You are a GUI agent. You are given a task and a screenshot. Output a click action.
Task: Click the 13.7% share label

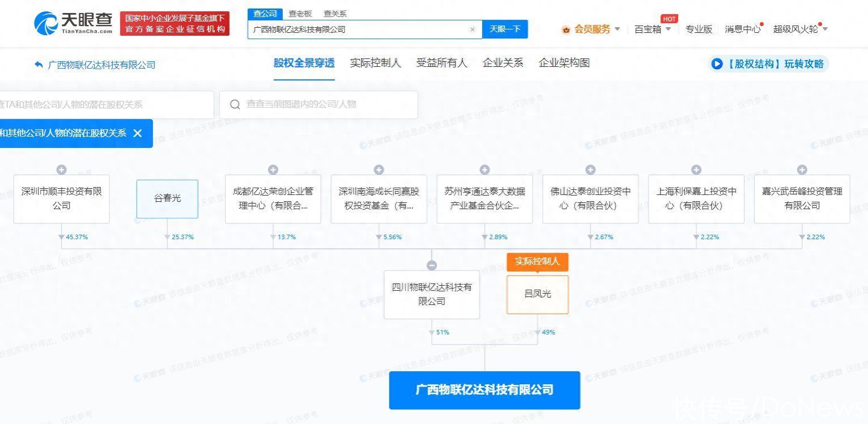click(x=287, y=237)
